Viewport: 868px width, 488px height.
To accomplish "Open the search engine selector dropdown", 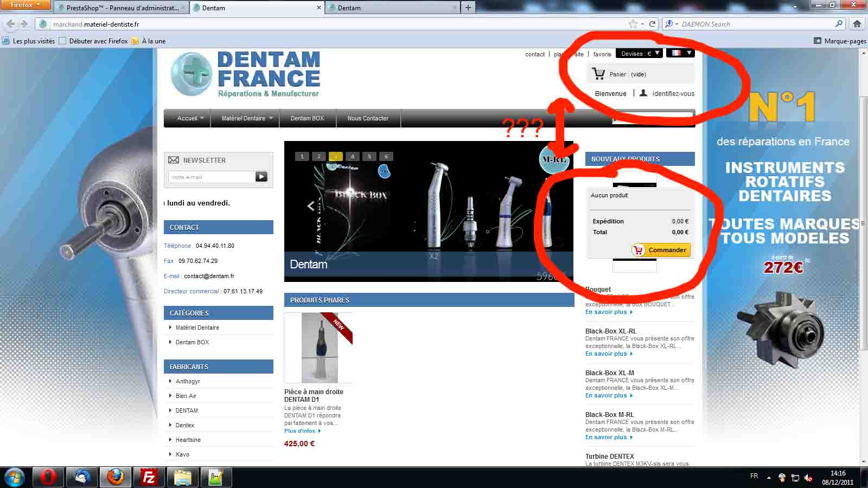I will coord(672,24).
